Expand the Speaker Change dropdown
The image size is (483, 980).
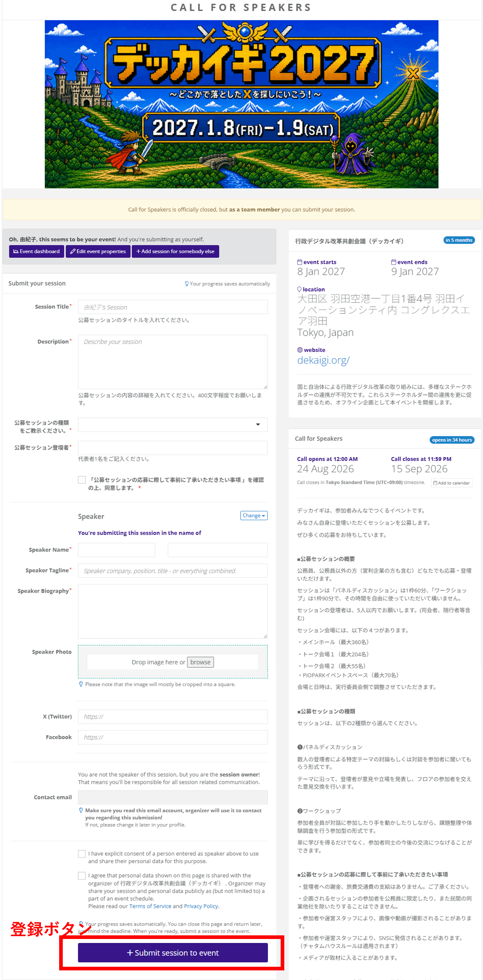click(254, 516)
